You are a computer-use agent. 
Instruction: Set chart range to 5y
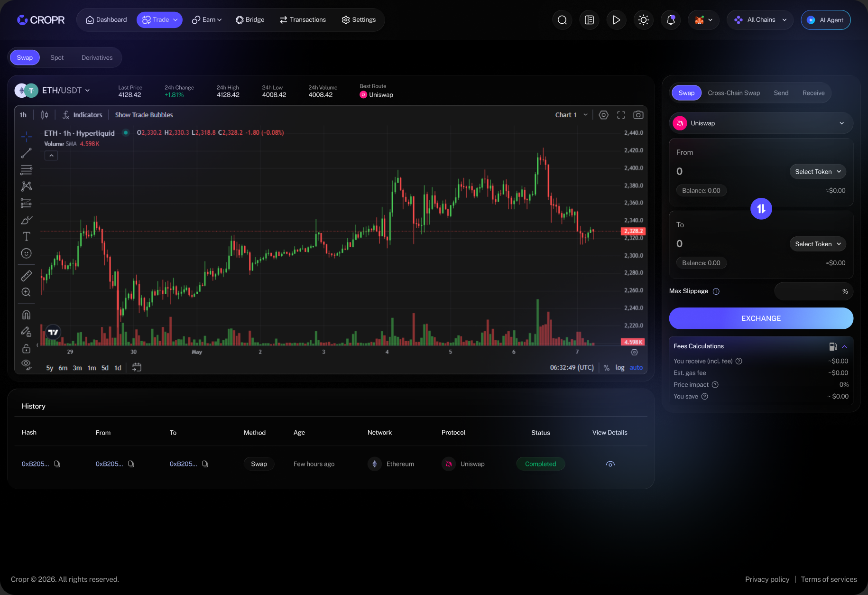[50, 368]
